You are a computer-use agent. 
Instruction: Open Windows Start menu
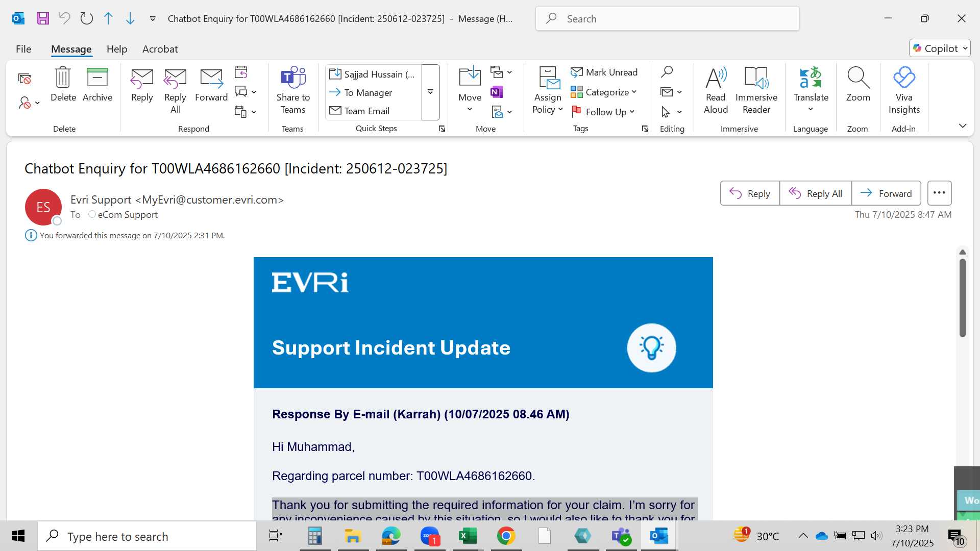[18, 536]
